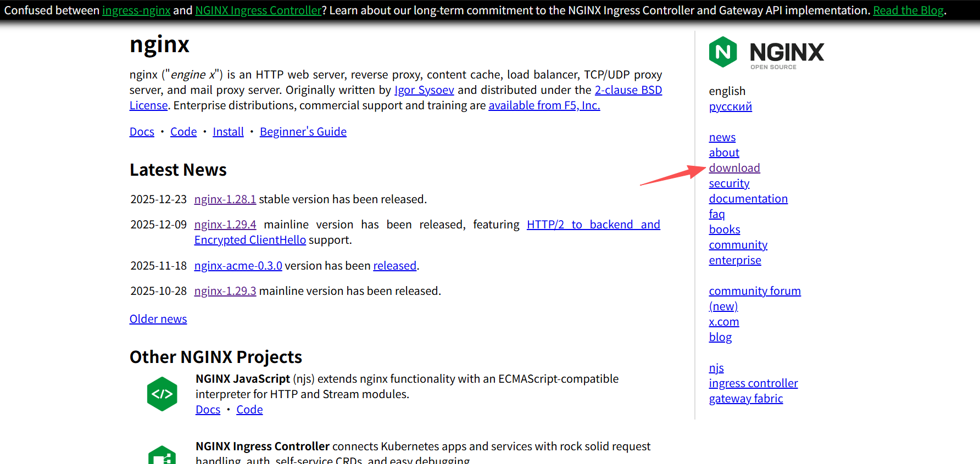Click the 'nginx' page heading
The image size is (980, 464).
[x=159, y=45]
